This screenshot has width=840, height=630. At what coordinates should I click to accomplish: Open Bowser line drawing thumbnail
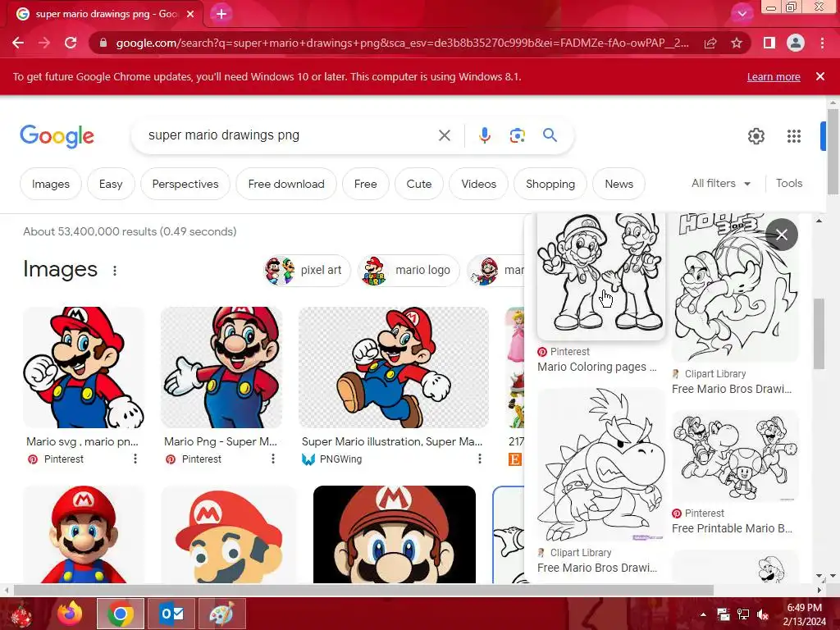pyautogui.click(x=601, y=464)
